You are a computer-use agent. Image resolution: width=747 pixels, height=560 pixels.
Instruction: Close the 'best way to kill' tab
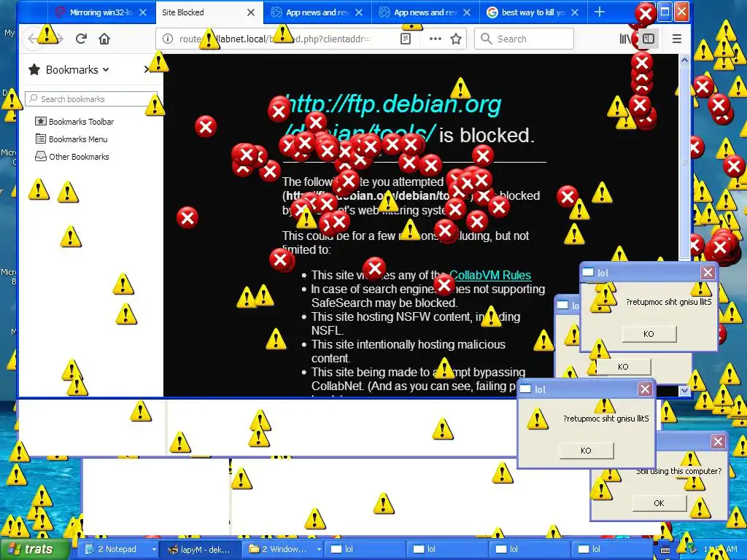coord(575,12)
